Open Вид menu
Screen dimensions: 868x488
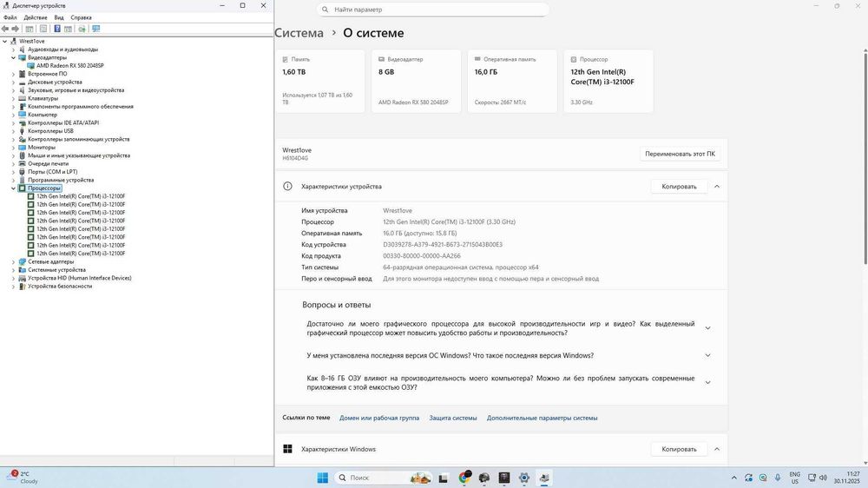point(59,17)
